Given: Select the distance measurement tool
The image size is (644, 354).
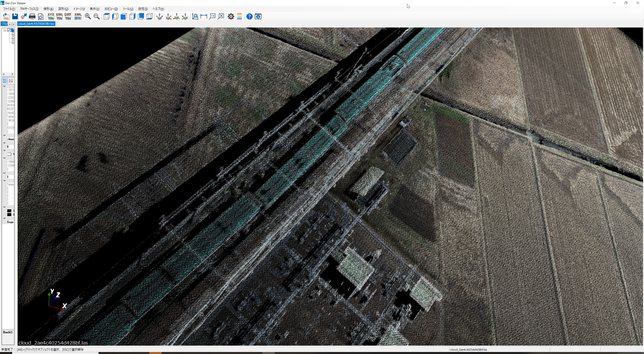Looking at the screenshot, I should 203,16.
